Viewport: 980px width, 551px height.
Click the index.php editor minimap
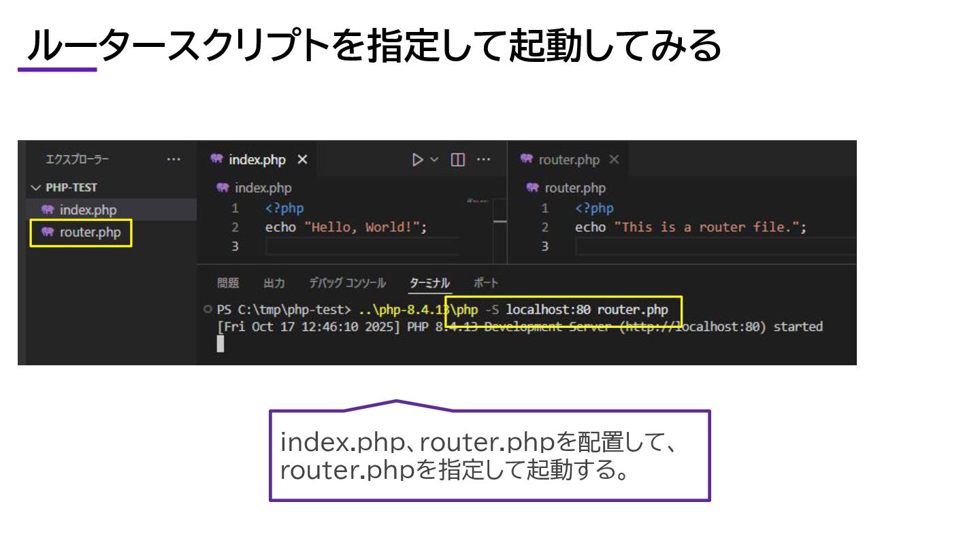coord(479,201)
